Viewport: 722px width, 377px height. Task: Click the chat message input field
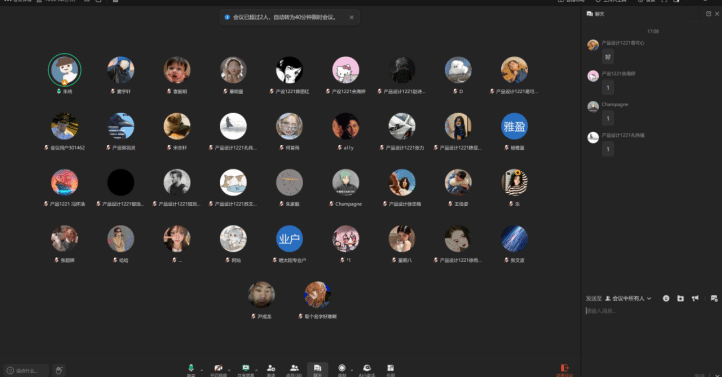[651, 311]
